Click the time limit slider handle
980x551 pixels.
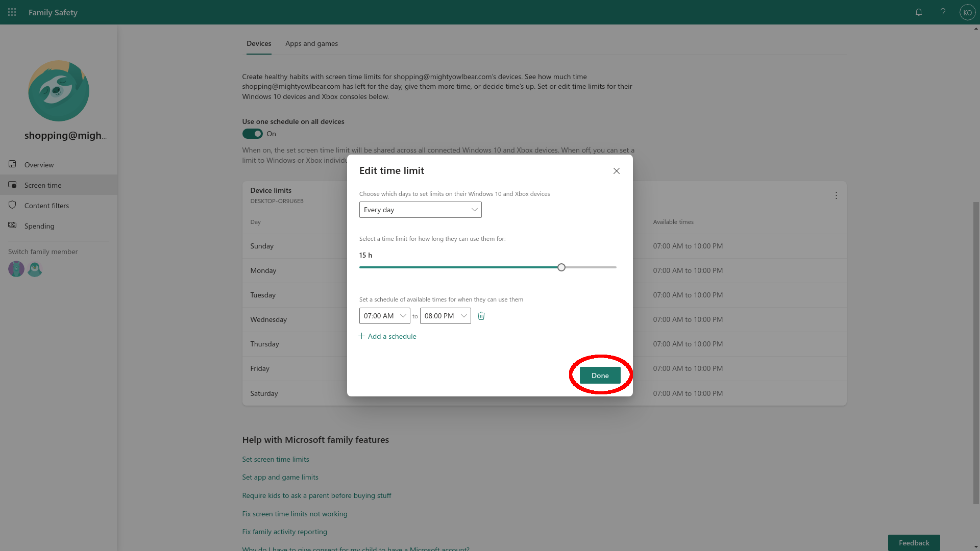561,267
